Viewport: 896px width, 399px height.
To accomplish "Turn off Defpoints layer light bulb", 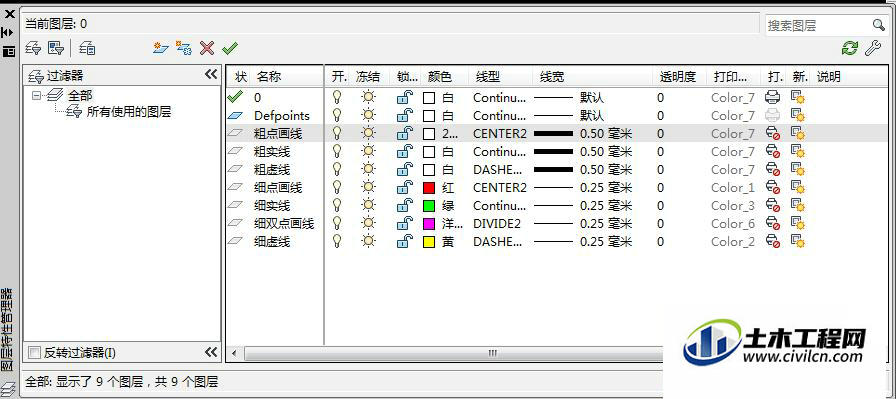I will [x=337, y=115].
